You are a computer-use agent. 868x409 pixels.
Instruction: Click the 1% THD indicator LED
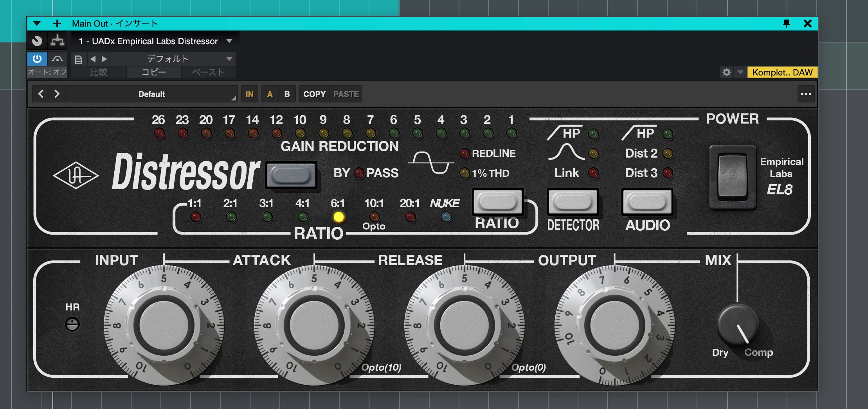click(x=465, y=173)
